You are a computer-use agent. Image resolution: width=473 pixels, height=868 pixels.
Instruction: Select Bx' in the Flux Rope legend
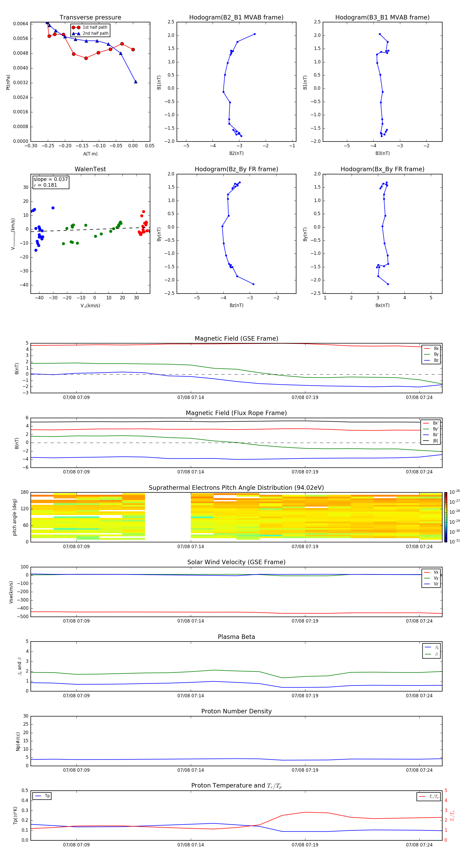[431, 423]
